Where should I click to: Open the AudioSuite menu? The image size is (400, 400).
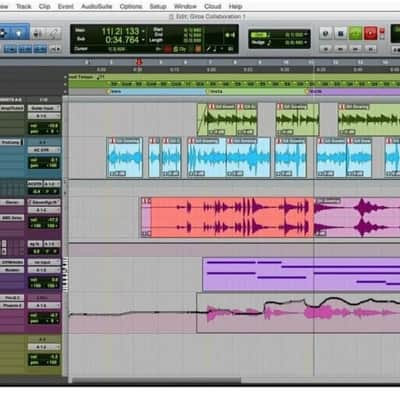pos(97,6)
